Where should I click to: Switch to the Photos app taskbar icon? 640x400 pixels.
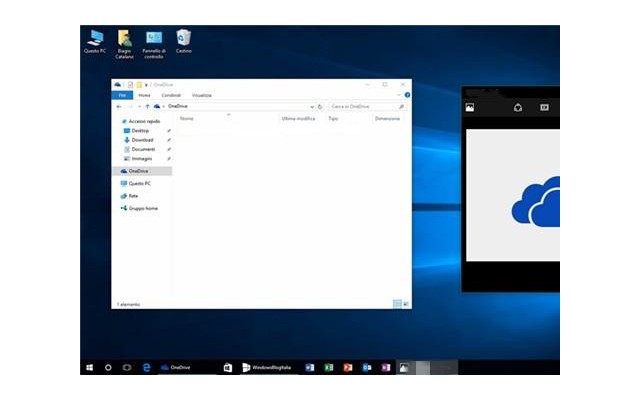(404, 368)
